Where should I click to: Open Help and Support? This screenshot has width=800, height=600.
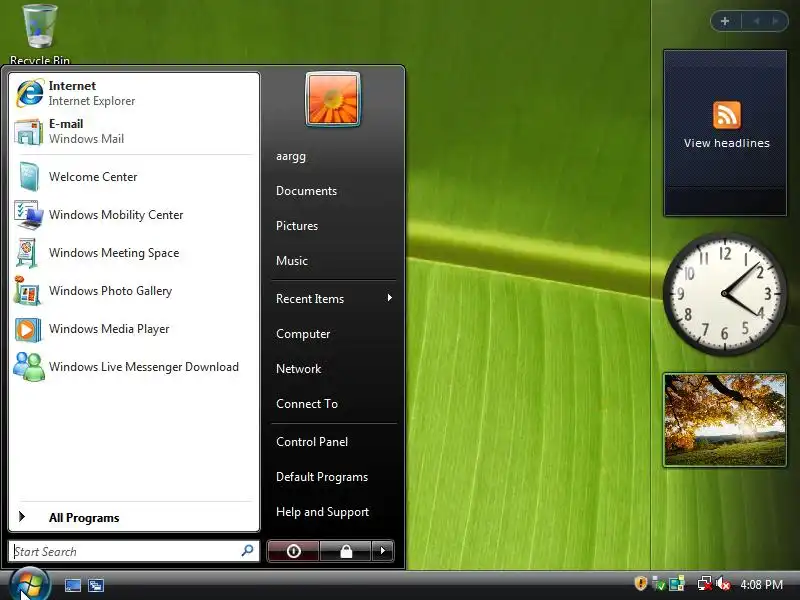point(322,512)
